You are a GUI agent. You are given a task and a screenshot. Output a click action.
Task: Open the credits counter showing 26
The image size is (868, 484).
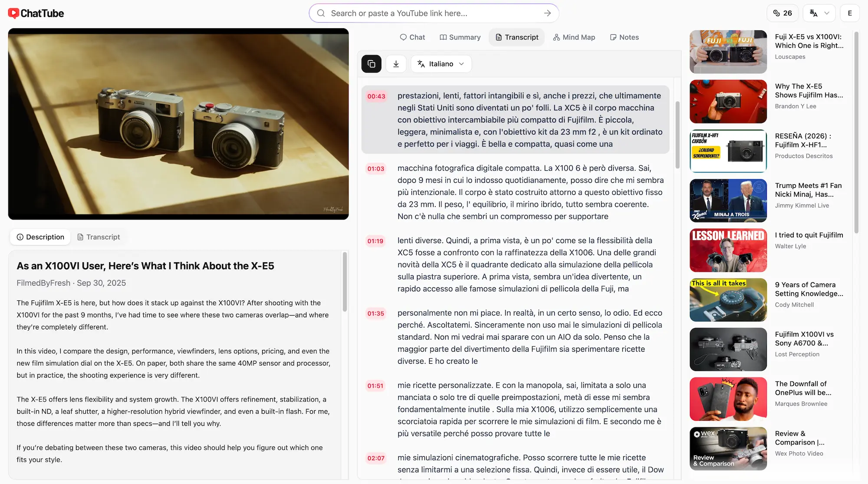(x=783, y=13)
